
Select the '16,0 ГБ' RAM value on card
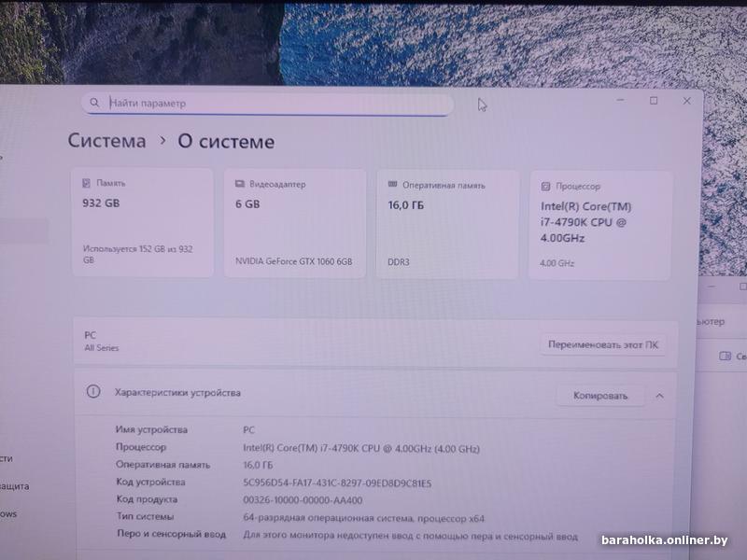click(406, 205)
